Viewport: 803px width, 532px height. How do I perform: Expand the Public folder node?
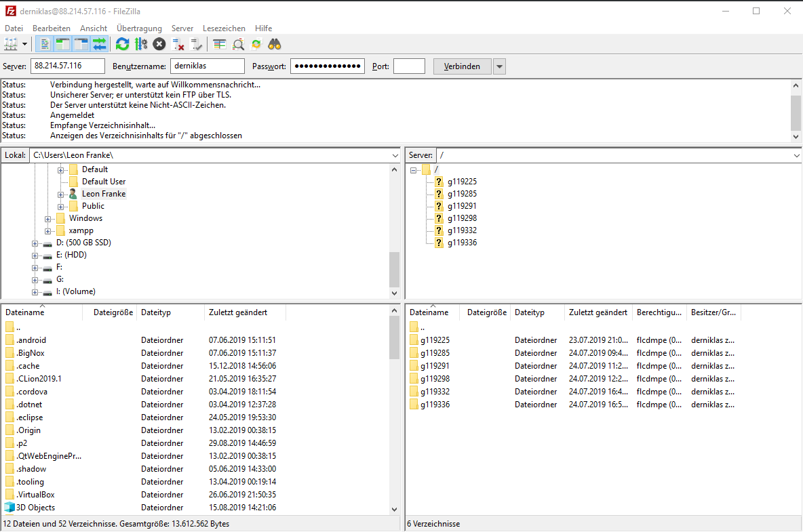coord(60,207)
